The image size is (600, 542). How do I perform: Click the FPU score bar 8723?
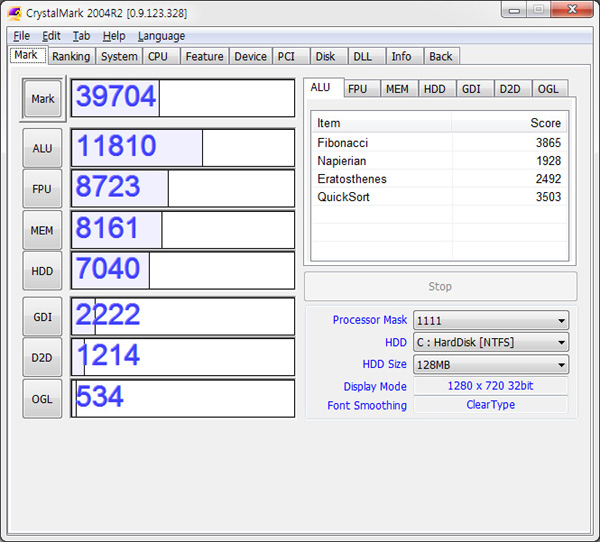point(183,189)
